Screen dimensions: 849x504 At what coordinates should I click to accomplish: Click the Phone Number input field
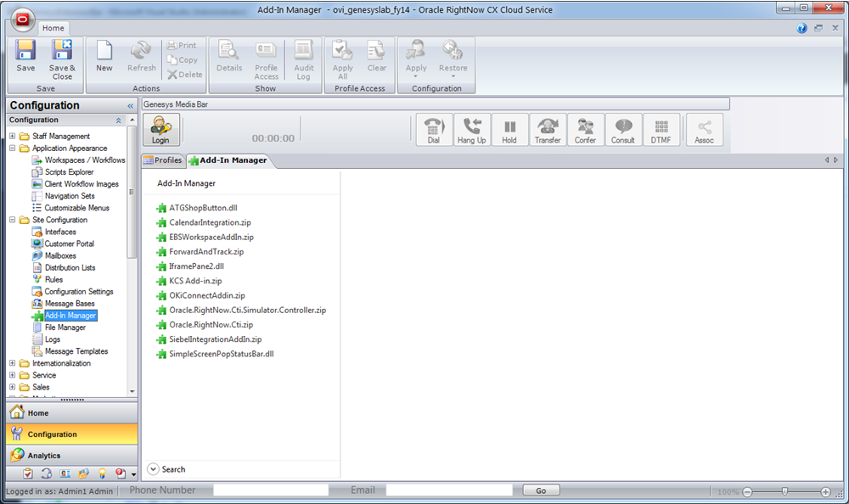click(x=270, y=490)
